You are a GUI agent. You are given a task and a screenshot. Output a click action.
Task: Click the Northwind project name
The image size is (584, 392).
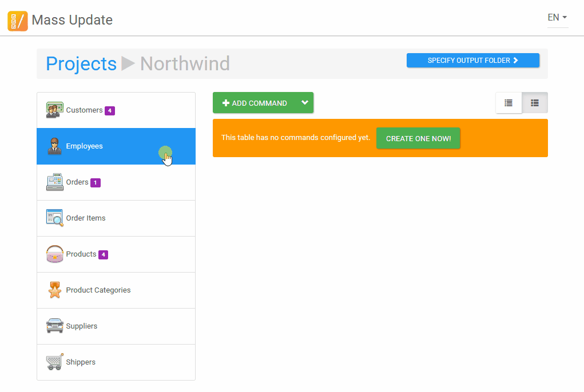pyautogui.click(x=185, y=63)
